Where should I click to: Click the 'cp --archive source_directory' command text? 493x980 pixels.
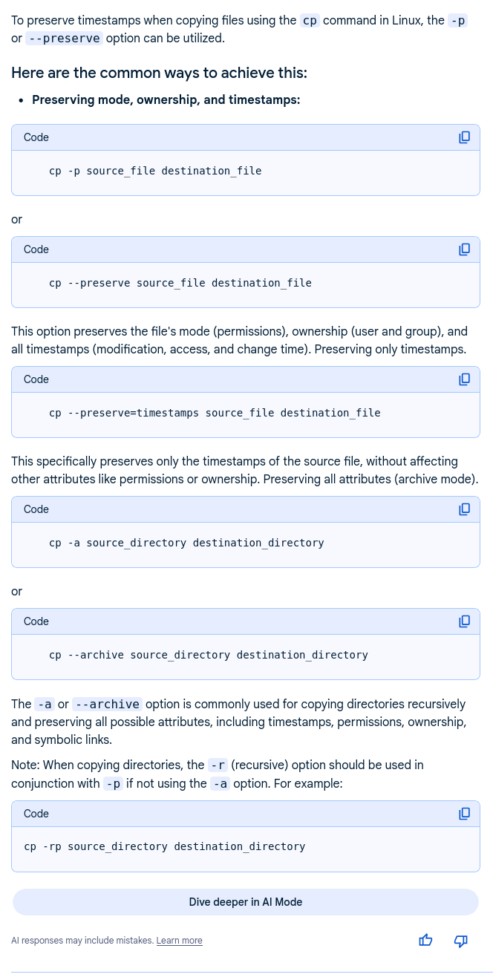[x=209, y=655]
